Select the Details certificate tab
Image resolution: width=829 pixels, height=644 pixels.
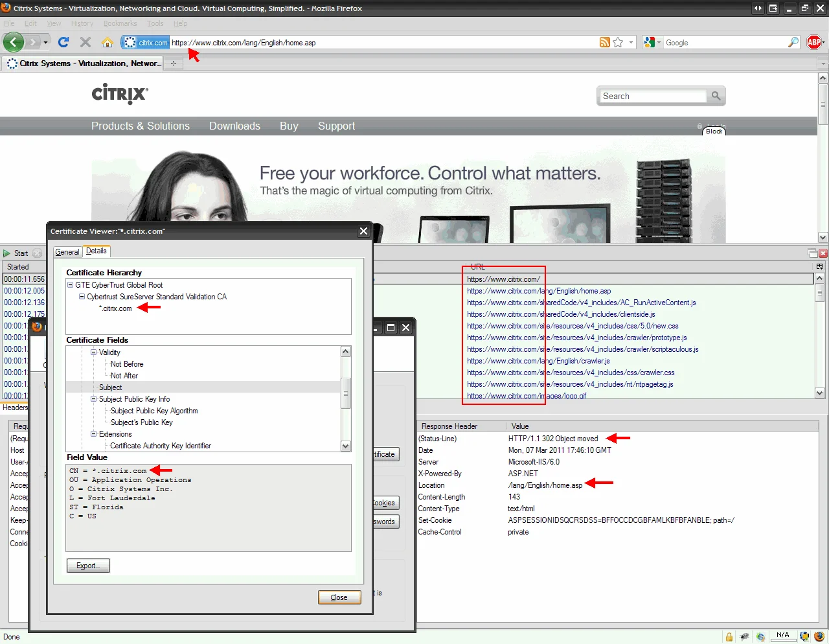97,251
